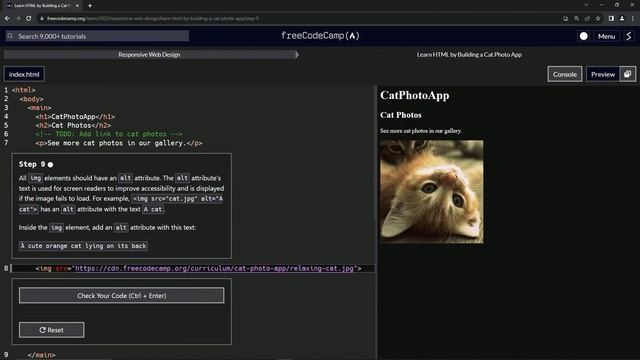Open the browser profile icon
This screenshot has width=640, height=360.
point(622,18)
